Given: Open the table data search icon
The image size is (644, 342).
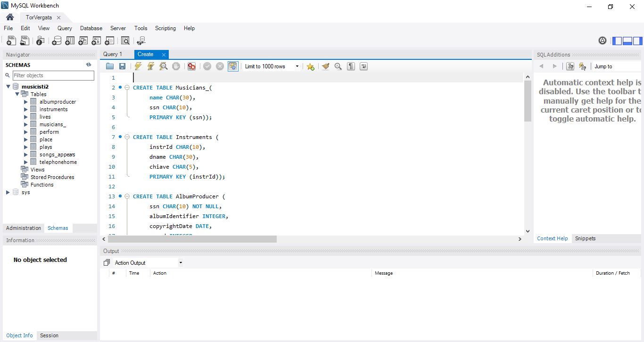Looking at the screenshot, I should click(x=125, y=41).
